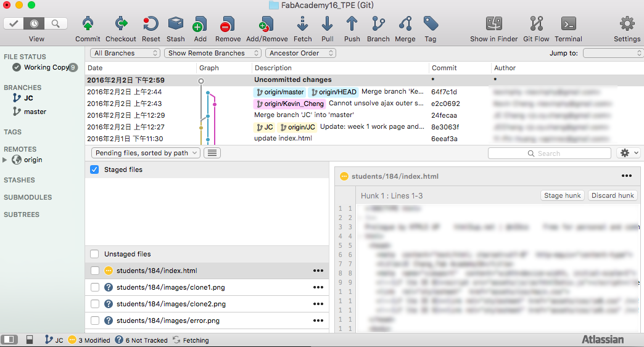Click the Merge toolbar icon
The width and height of the screenshot is (644, 347).
click(405, 24)
